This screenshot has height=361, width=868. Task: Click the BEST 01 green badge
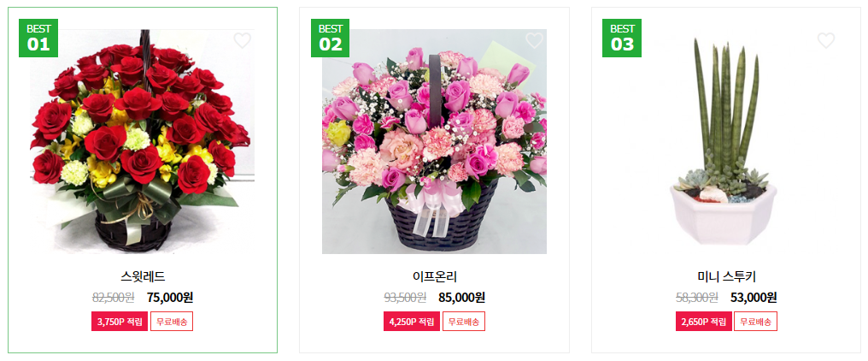coord(38,38)
